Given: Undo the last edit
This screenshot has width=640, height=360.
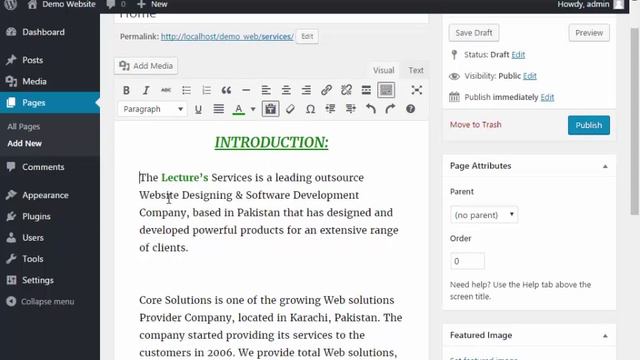Looking at the screenshot, I should (371, 109).
